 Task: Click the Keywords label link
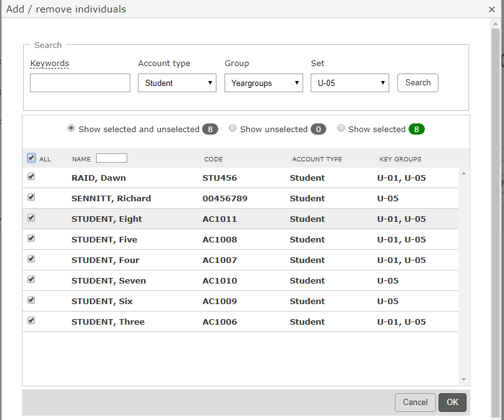coord(49,64)
